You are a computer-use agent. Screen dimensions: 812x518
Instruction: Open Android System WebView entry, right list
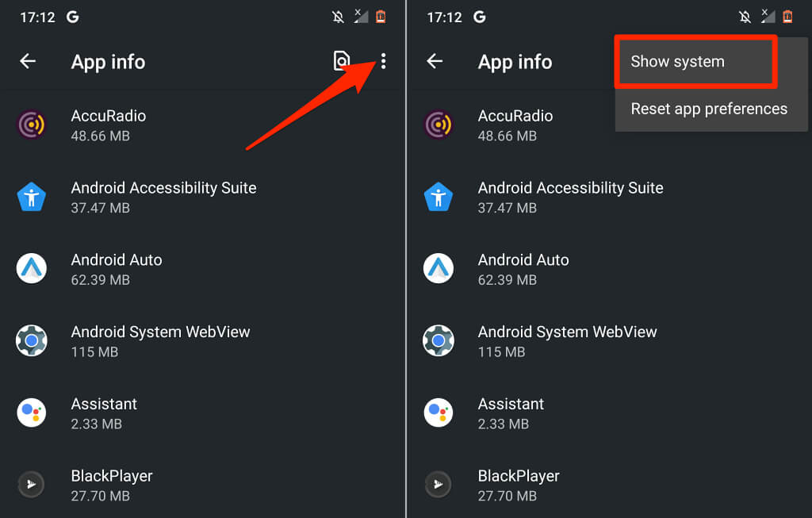[x=567, y=341]
